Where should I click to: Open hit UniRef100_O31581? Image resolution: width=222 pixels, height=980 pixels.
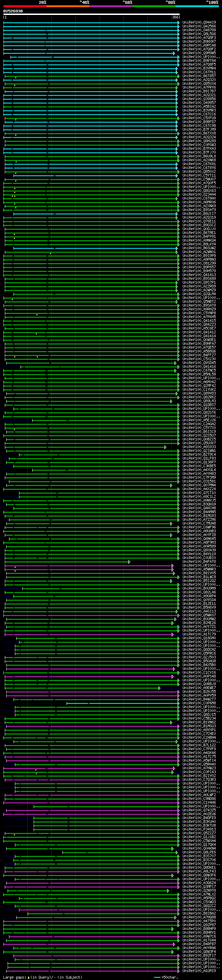point(199,481)
